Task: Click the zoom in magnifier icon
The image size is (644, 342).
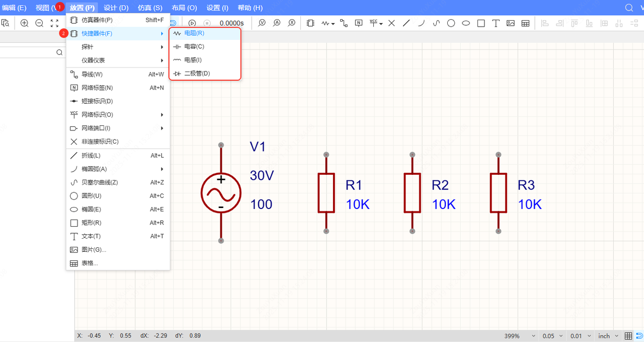Action: (24, 23)
